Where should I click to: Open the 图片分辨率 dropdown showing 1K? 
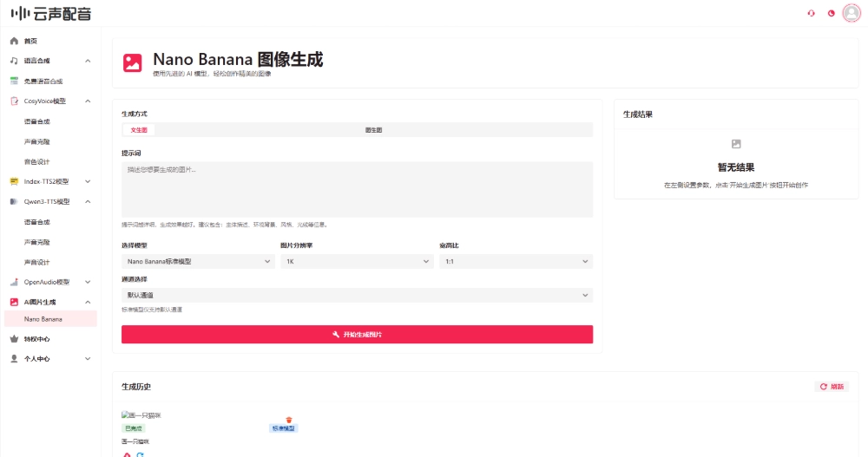357,261
